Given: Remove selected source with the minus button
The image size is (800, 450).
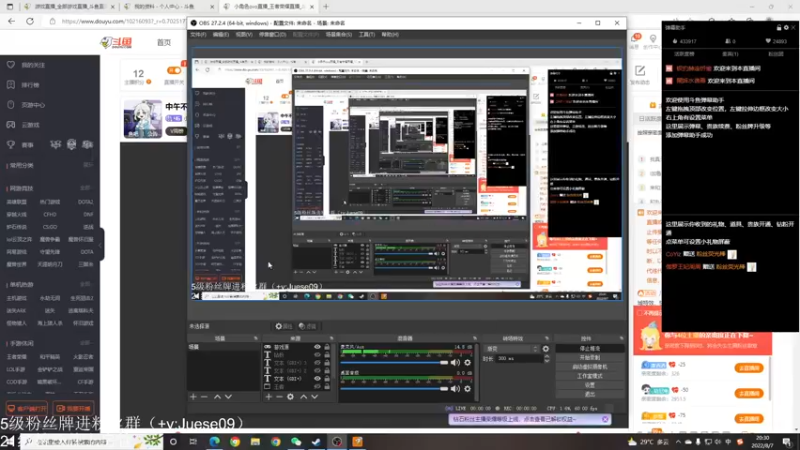Looking at the screenshot, I should point(279,396).
